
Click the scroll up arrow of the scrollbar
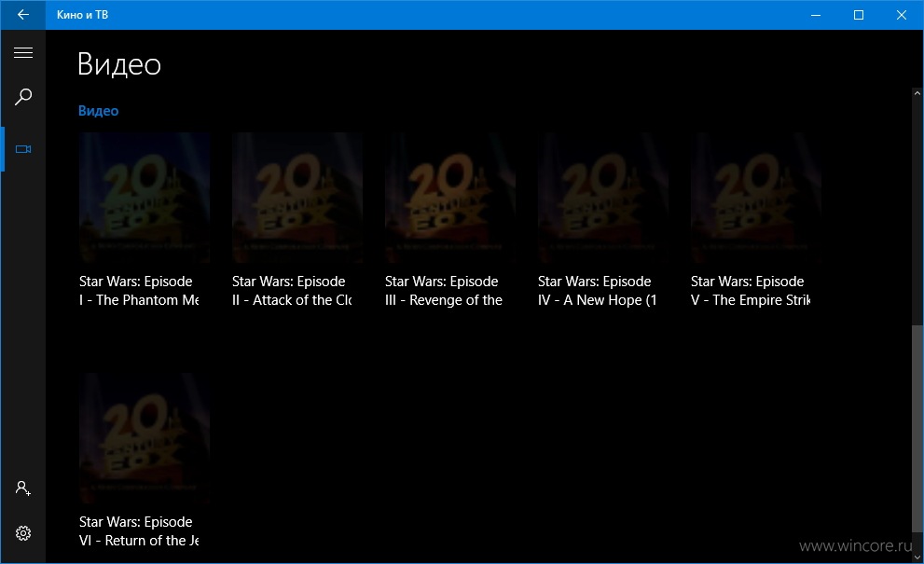917,93
